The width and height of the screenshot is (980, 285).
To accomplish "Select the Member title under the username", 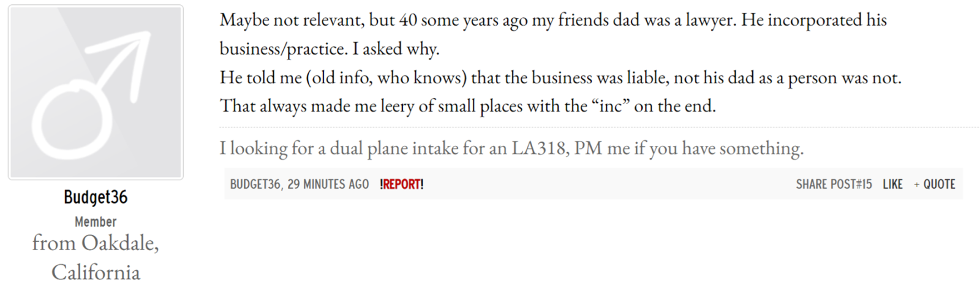I will (x=96, y=222).
